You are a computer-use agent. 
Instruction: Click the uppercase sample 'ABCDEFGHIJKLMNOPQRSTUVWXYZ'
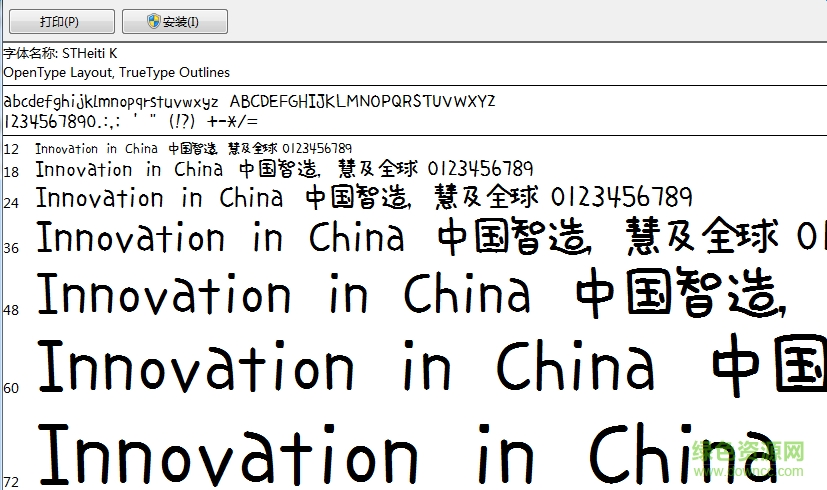(x=362, y=101)
